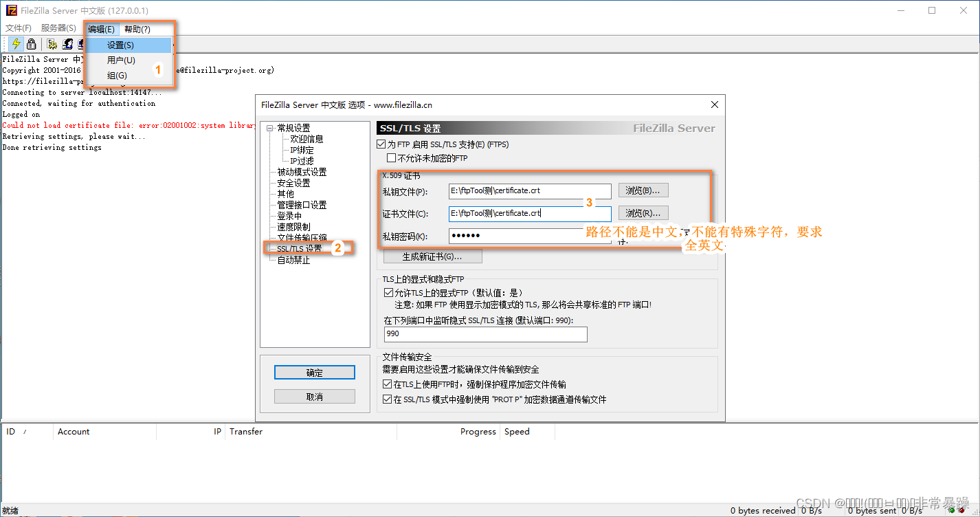
Task: Select SSL/TLS 设置 in the settings tree
Action: [x=300, y=249]
